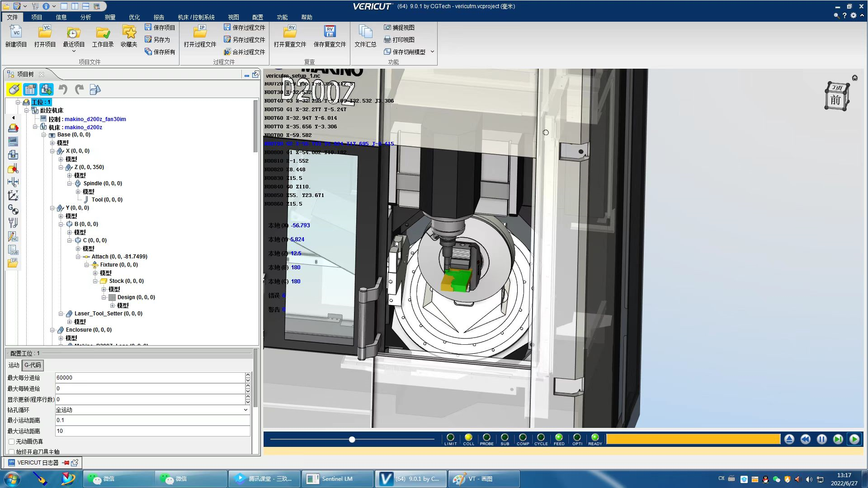Screen dimensions: 868x488
Task: Toggle the COLL collision status light
Action: point(468,437)
